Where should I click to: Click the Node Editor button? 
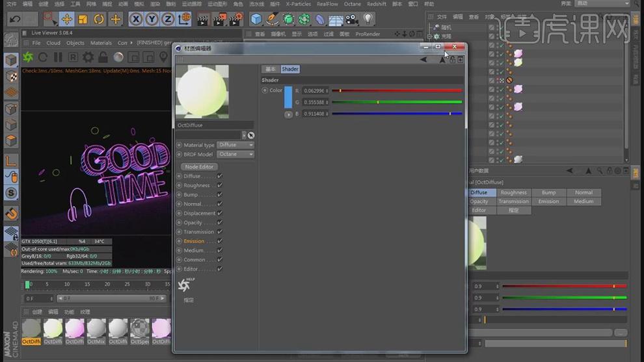coord(199,166)
